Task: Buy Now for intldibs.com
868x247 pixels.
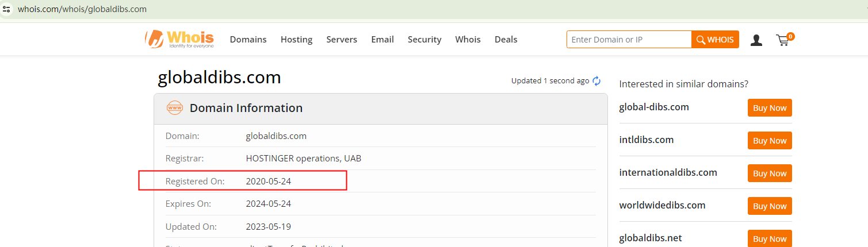Action: 770,141
